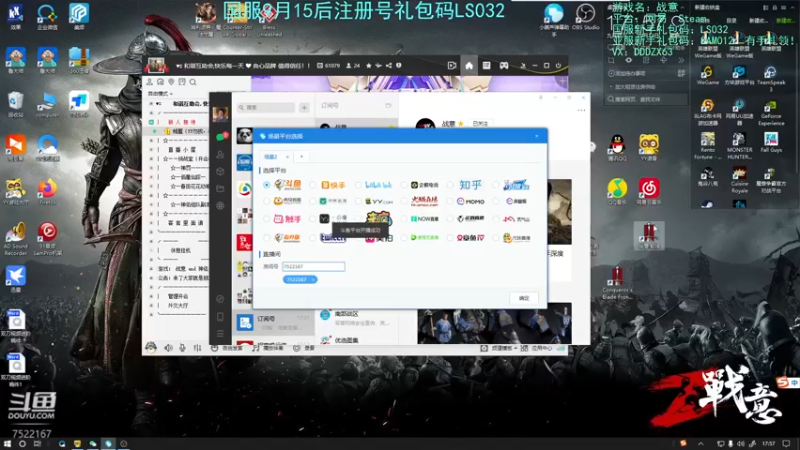Click the Followed button beside channel name

pos(480,124)
